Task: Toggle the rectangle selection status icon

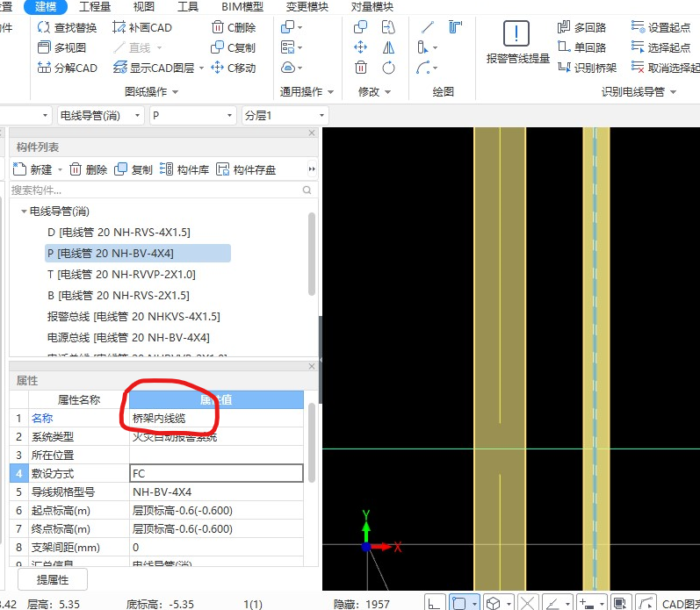Action: pos(459,603)
